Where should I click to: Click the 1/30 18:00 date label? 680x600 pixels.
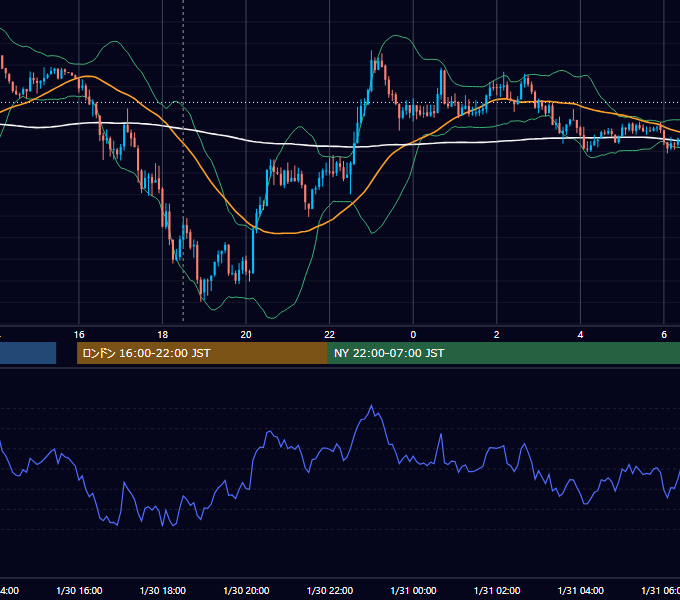(x=163, y=590)
